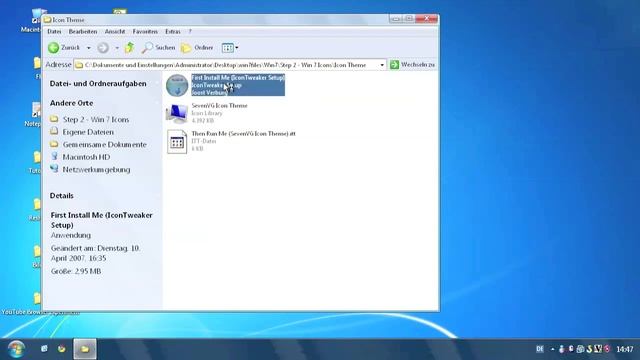Open the Zurück history dropdown arrow
The width and height of the screenshot is (640, 360).
pyautogui.click(x=89, y=48)
